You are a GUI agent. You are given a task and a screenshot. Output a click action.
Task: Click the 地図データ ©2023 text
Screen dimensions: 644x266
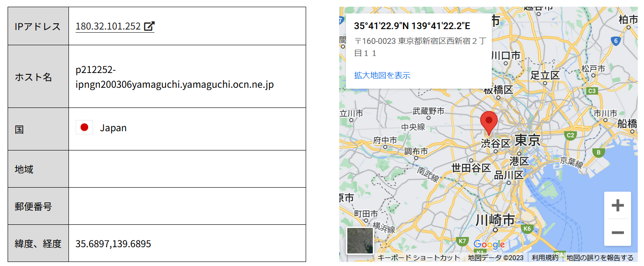(495, 258)
